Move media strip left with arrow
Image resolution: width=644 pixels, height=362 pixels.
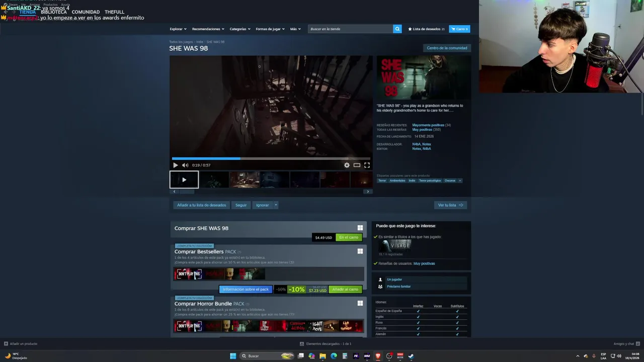(x=174, y=192)
